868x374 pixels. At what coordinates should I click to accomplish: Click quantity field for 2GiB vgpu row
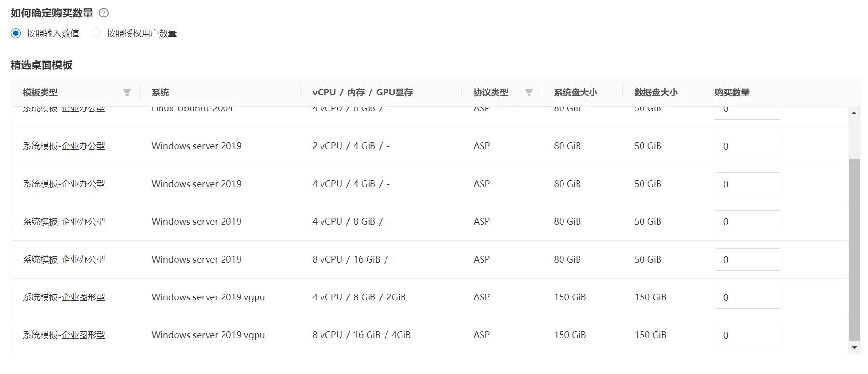point(747,297)
